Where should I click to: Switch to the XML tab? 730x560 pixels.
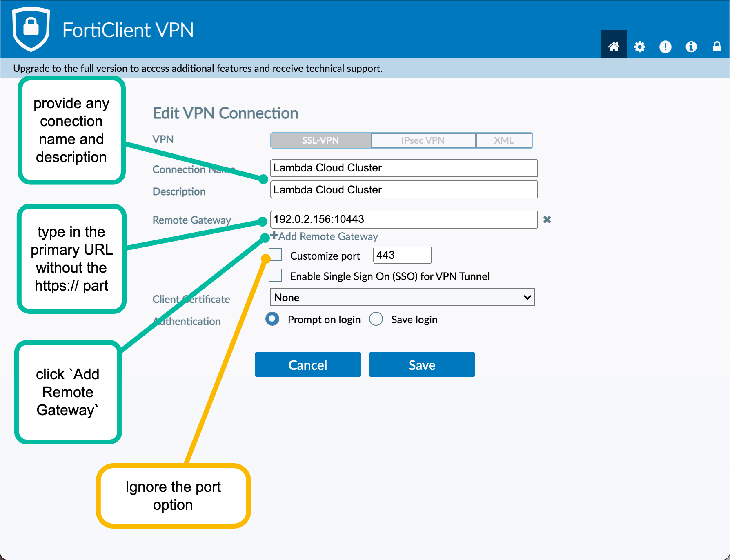coord(504,140)
